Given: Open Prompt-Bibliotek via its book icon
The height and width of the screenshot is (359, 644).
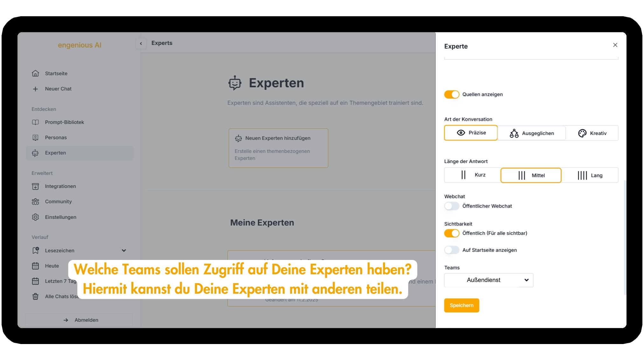Looking at the screenshot, I should [35, 122].
